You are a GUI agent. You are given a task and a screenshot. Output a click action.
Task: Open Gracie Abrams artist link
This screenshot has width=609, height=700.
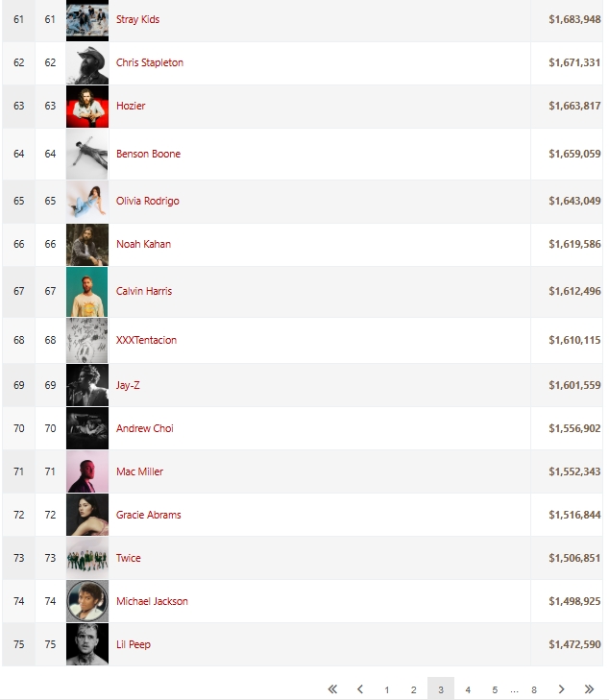pyautogui.click(x=148, y=515)
